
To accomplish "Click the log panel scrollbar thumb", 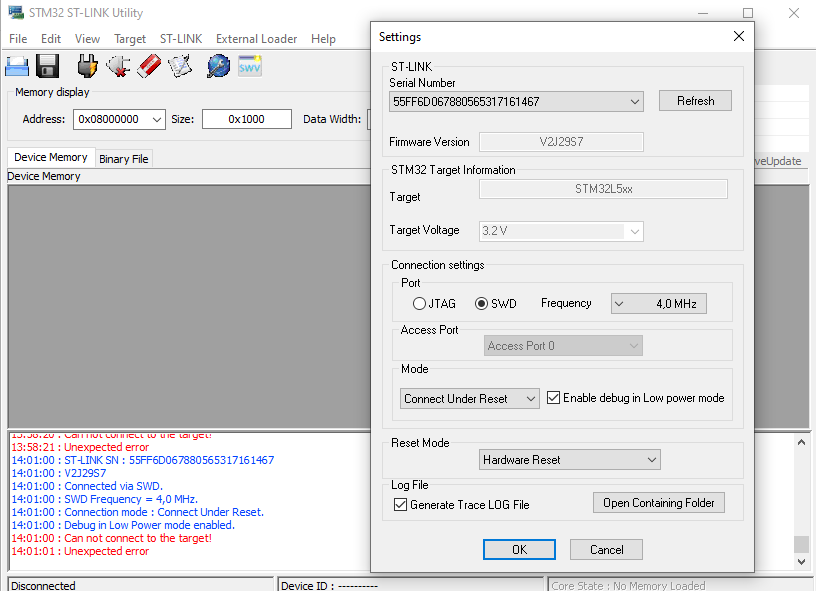I will tap(801, 544).
